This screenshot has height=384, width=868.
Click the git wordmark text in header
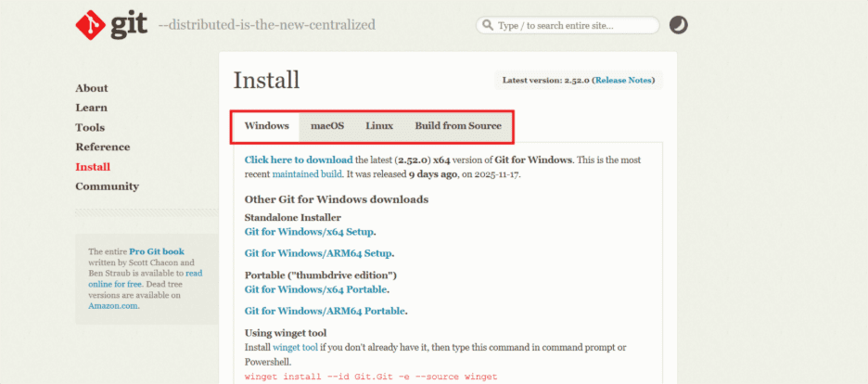(128, 25)
